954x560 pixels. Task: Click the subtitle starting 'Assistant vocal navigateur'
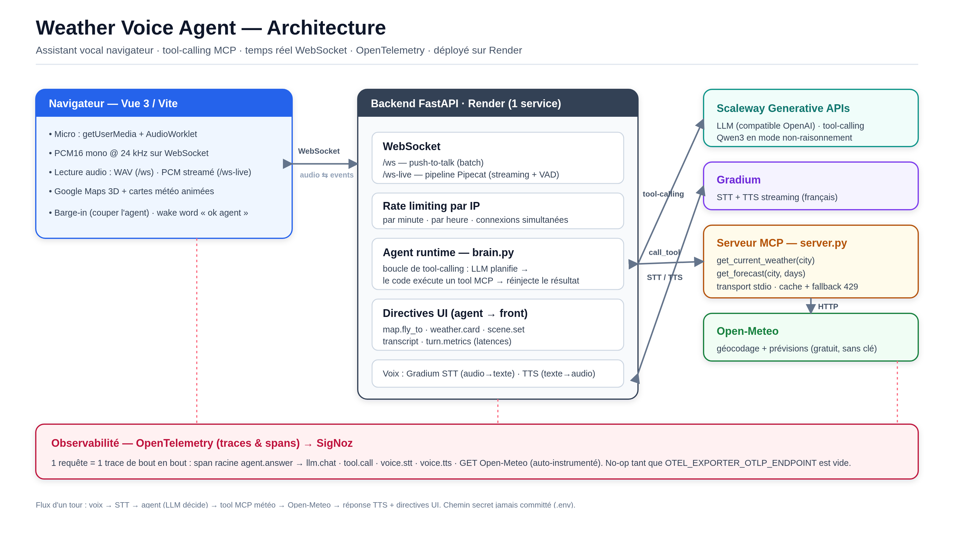point(279,50)
